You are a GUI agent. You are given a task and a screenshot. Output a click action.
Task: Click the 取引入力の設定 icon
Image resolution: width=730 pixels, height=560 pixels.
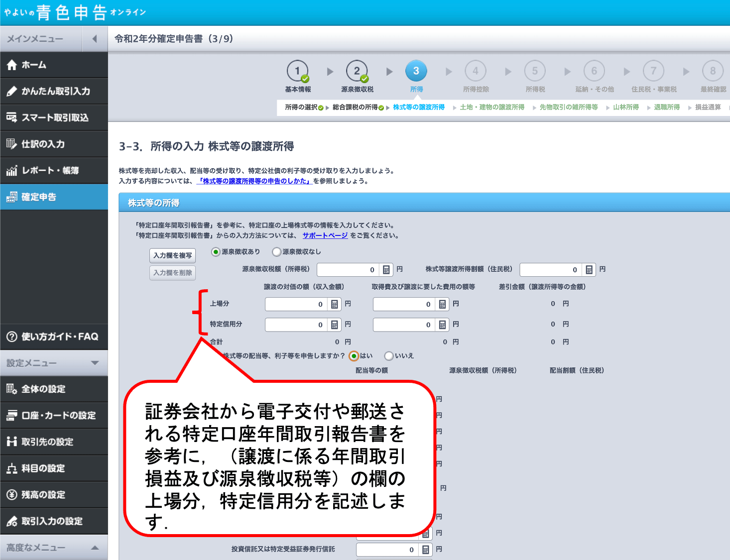(11, 521)
